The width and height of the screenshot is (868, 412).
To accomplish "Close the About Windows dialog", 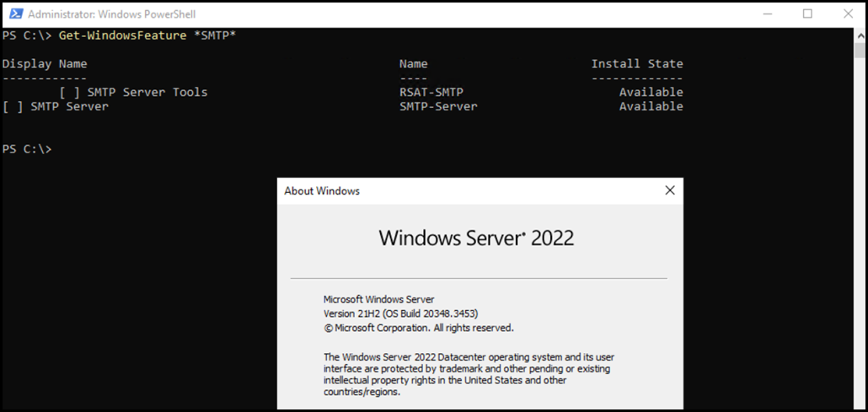I will coord(670,190).
